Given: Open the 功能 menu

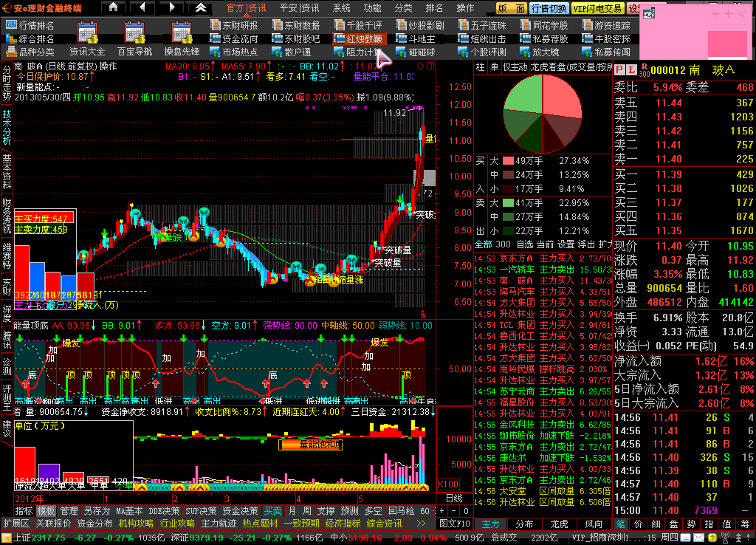Looking at the screenshot, I should pos(372,7).
